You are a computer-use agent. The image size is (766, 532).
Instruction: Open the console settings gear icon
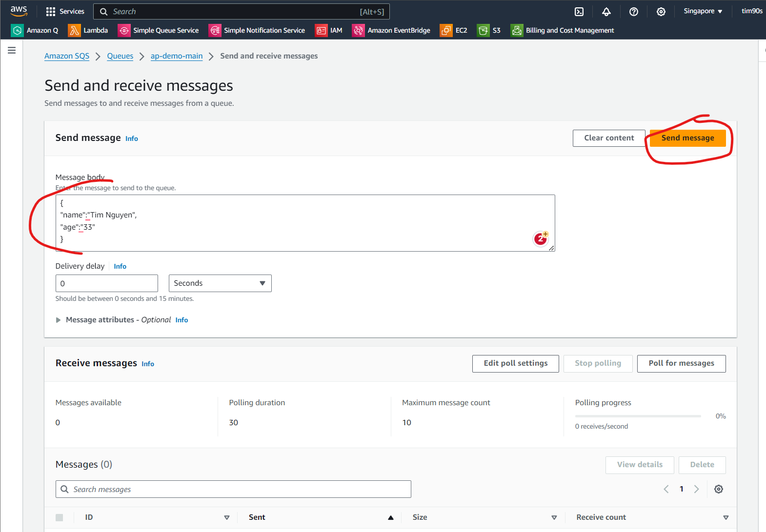pos(661,12)
